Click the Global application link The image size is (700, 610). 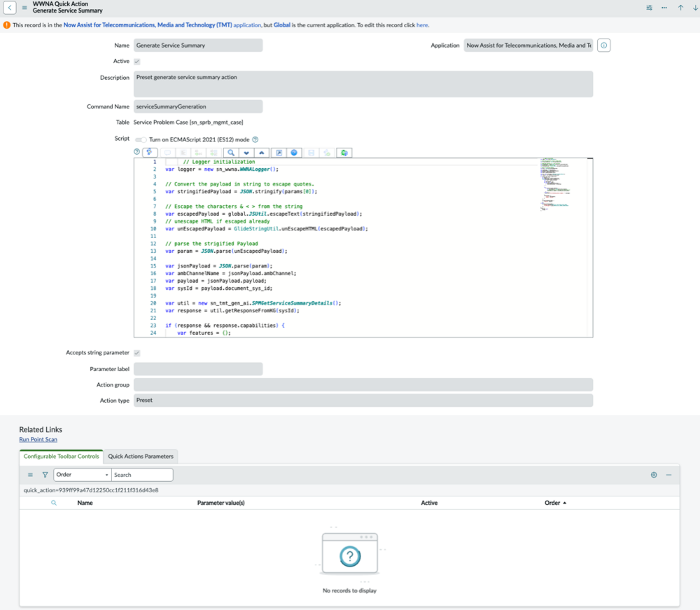pyautogui.click(x=281, y=25)
